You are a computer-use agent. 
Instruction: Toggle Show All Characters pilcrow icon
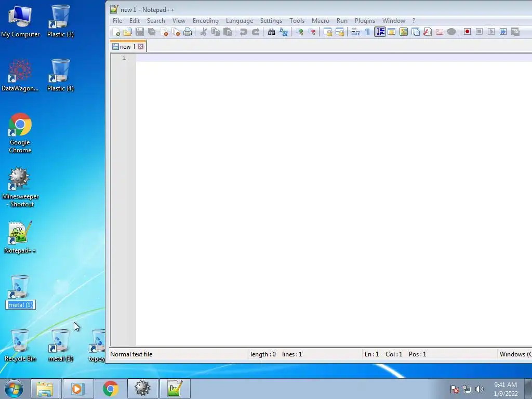pyautogui.click(x=367, y=32)
